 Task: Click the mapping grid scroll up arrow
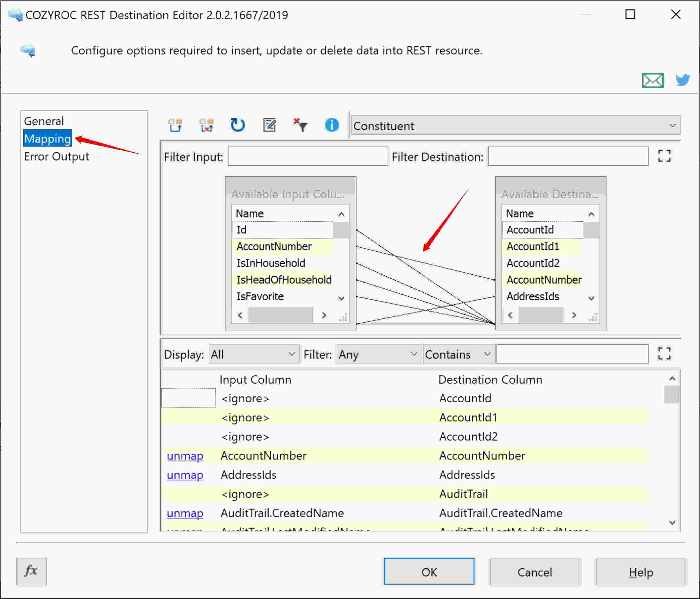pos(672,378)
